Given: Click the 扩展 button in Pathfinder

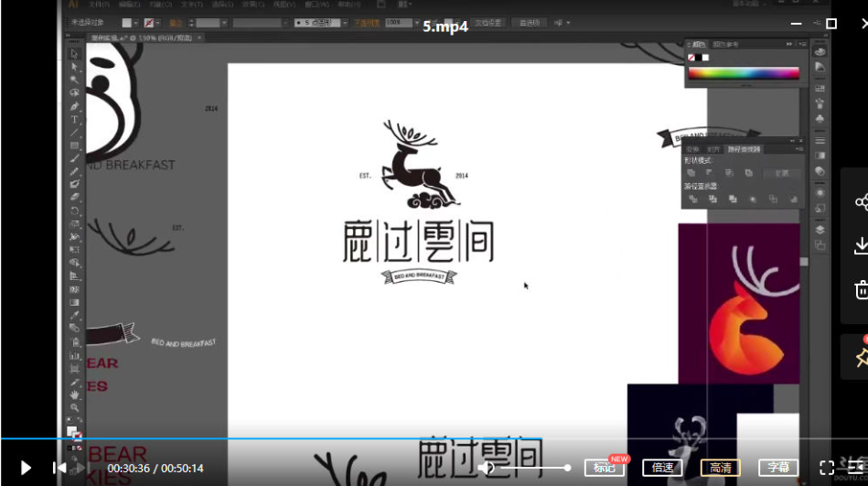Looking at the screenshot, I should coord(782,174).
